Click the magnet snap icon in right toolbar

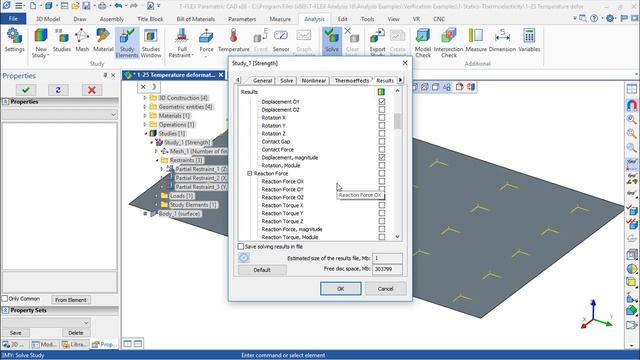point(631,105)
